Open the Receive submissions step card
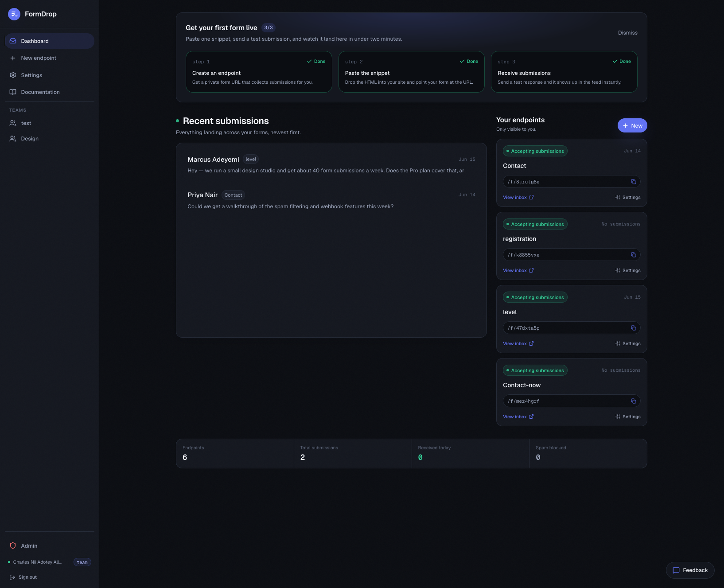Image resolution: width=724 pixels, height=588 pixels. (564, 72)
